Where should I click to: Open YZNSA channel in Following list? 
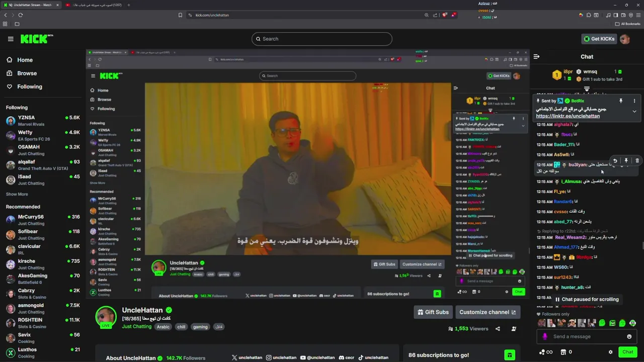[43, 121]
